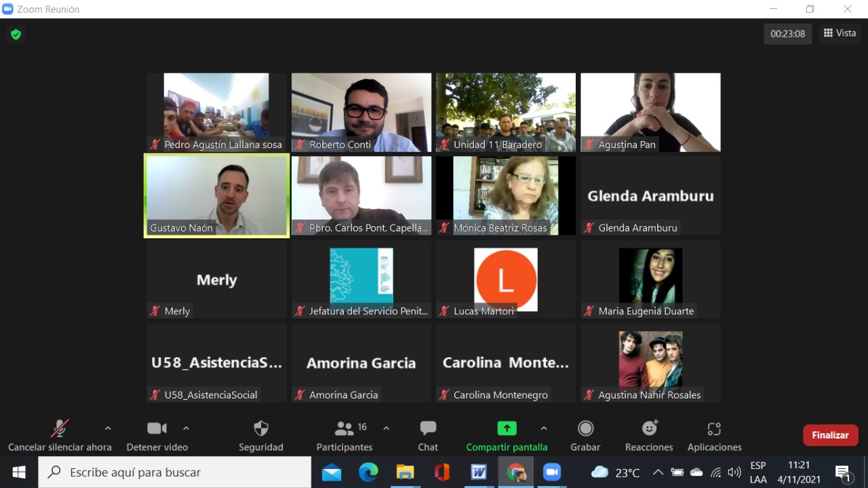This screenshot has width=868, height=488.
Task: Select Agustina Pan's video tile
Action: tap(651, 112)
